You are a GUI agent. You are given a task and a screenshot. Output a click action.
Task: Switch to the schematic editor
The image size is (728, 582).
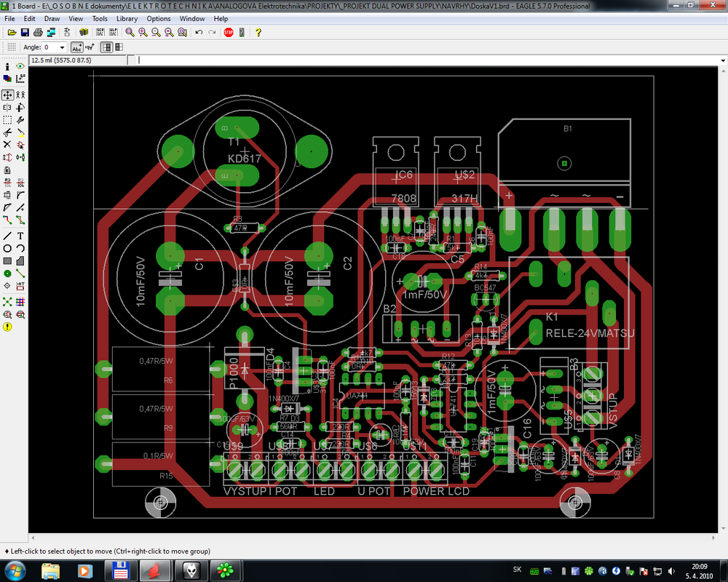pos(67,32)
